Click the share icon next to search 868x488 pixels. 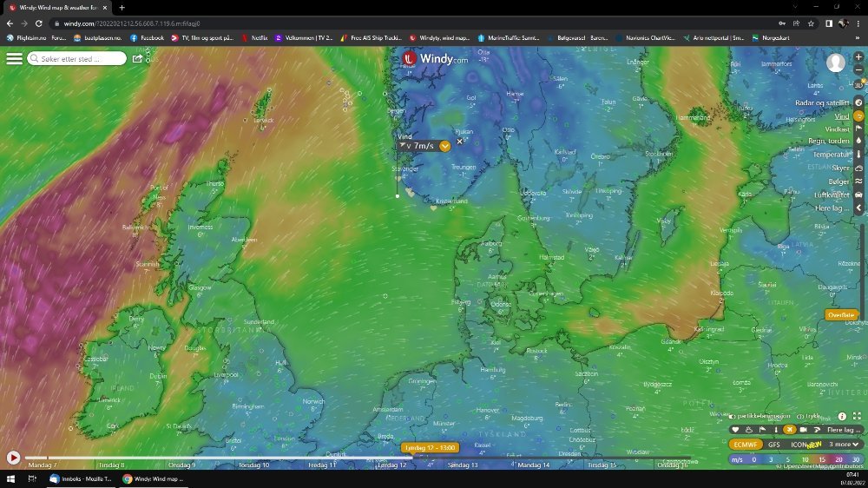click(x=137, y=58)
